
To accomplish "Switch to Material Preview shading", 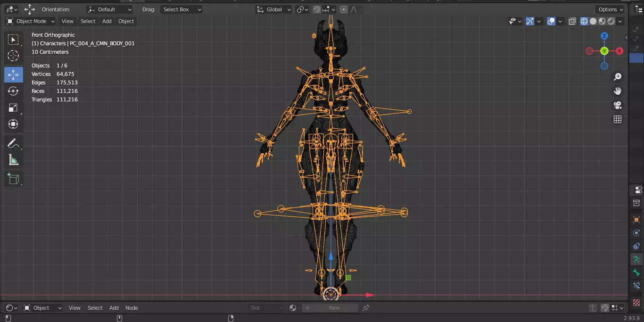I will point(602,21).
